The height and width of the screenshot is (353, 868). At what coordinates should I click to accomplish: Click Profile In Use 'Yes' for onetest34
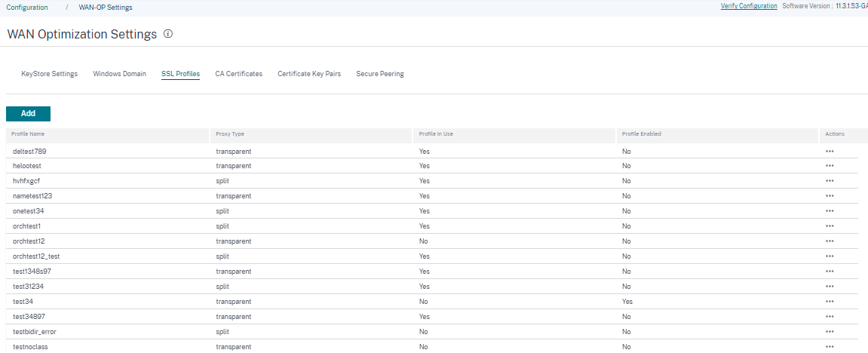point(425,210)
